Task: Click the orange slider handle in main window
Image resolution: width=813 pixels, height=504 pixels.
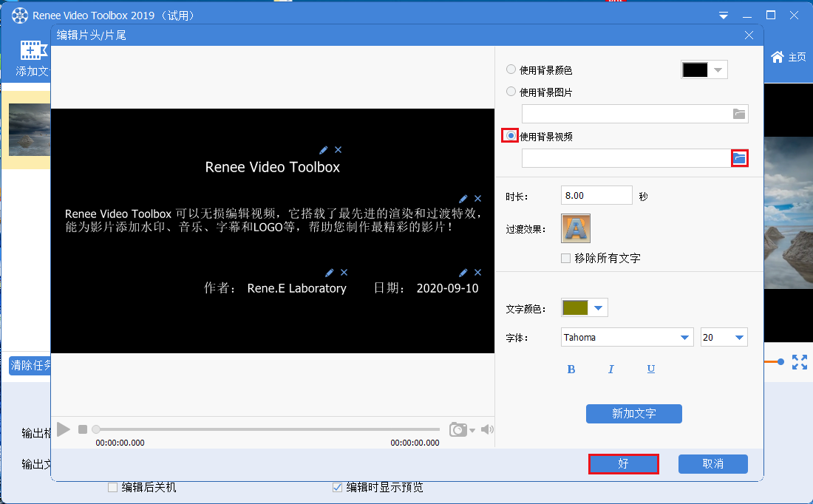Action: pos(780,362)
